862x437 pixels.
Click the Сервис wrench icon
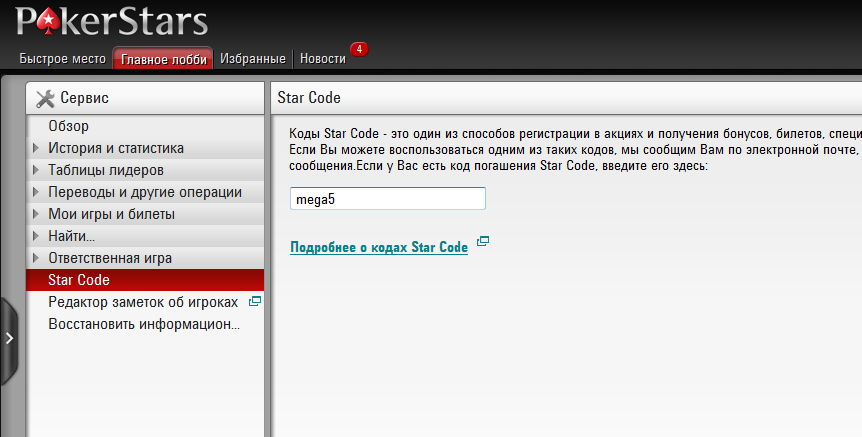tap(45, 98)
